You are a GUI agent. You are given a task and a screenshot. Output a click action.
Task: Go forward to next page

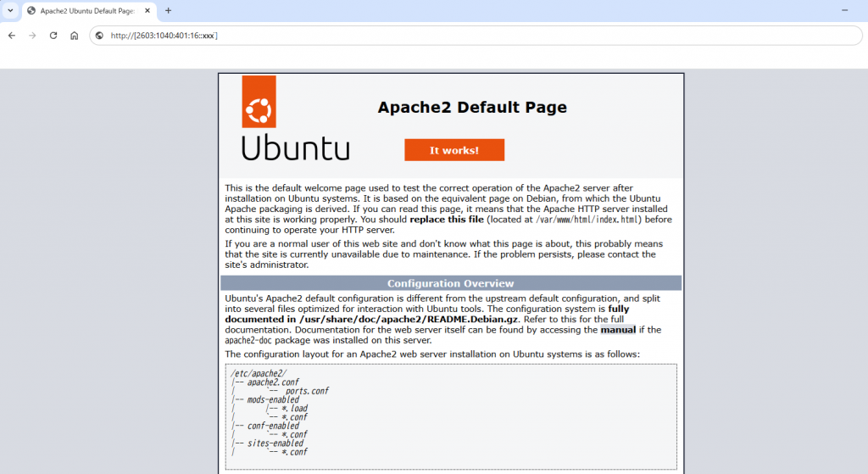[32, 36]
